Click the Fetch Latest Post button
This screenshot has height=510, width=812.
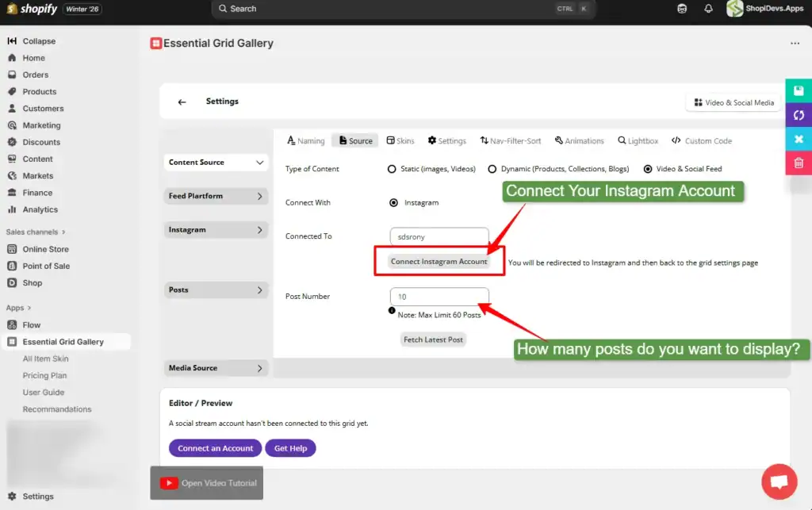pos(433,339)
